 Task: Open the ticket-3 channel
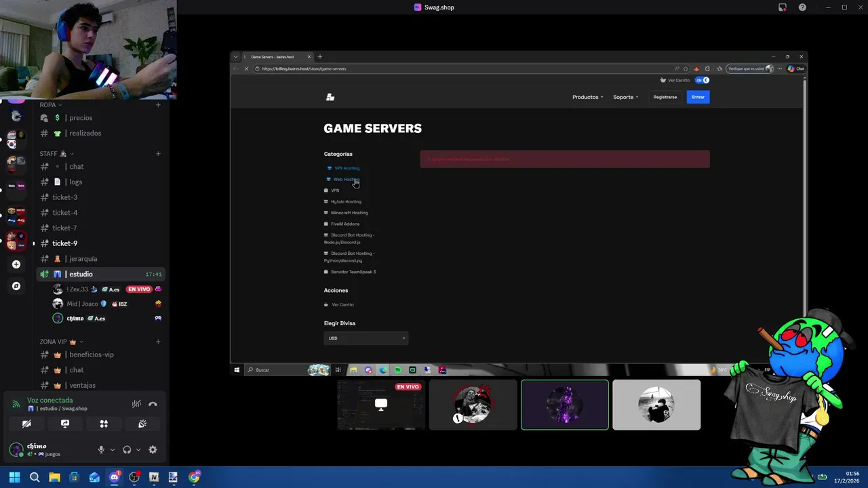100,197
